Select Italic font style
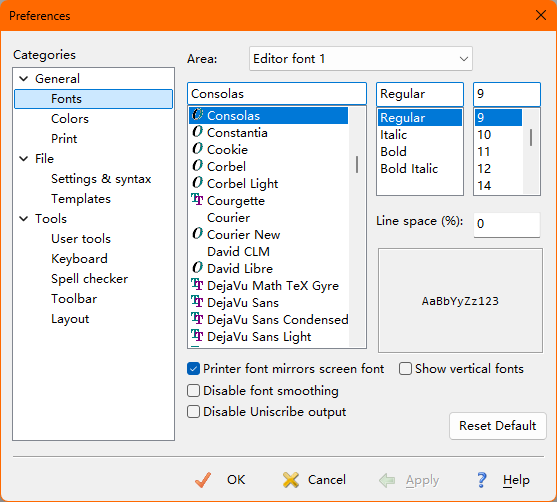The image size is (557, 502). 420,135
